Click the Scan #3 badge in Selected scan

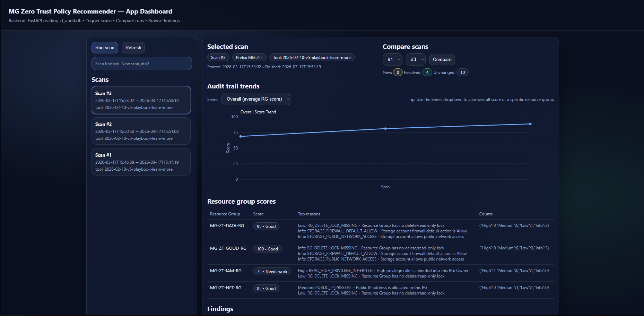coord(218,58)
